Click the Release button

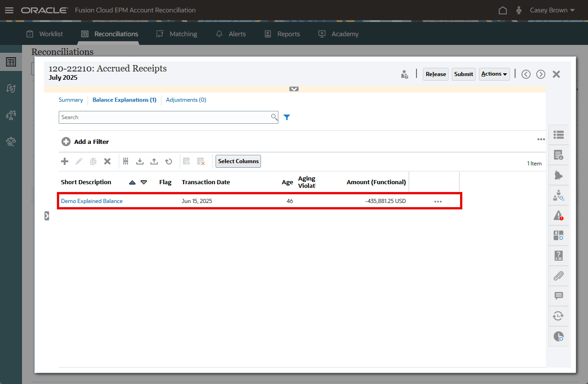tap(436, 74)
